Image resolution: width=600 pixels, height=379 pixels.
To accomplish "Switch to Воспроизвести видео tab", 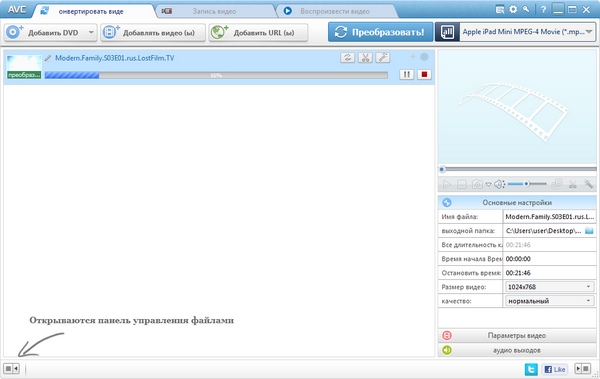I will point(335,11).
